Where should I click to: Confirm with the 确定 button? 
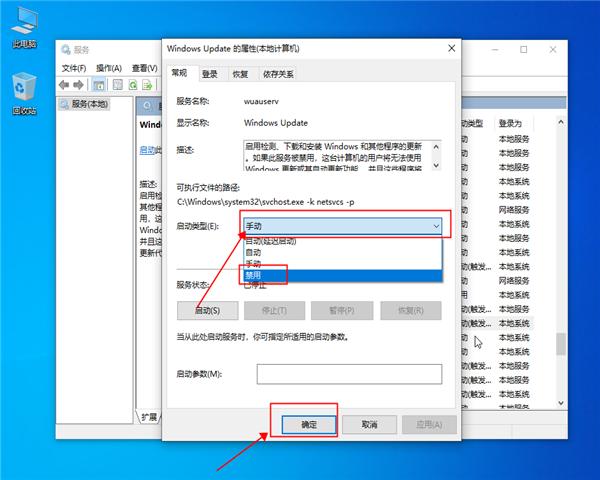309,424
